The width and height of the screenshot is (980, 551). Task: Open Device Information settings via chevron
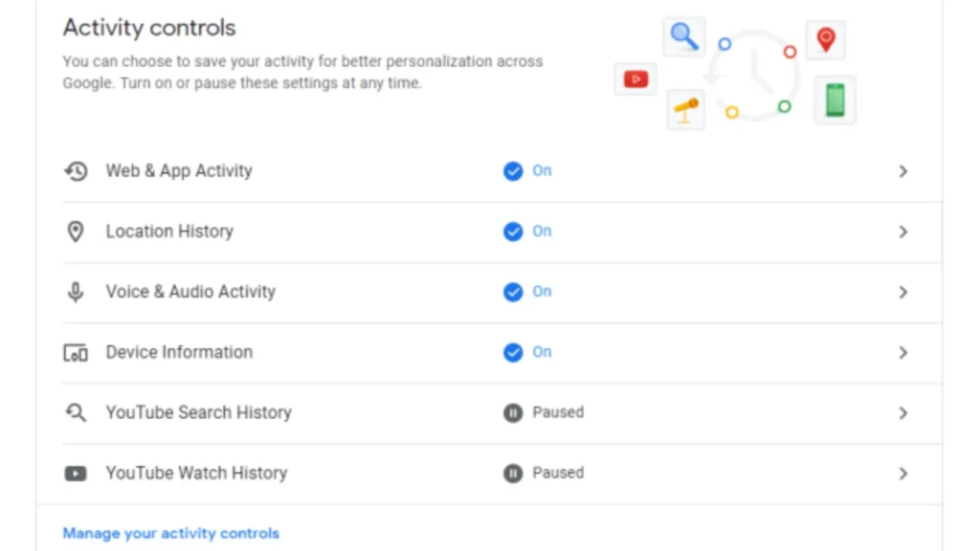tap(902, 352)
